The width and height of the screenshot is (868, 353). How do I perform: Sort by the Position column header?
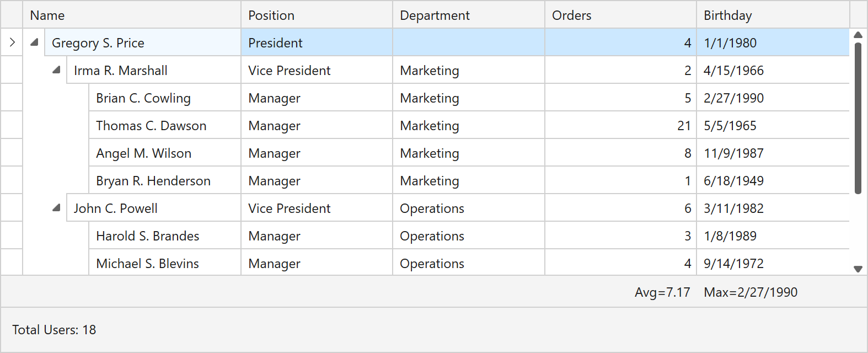(x=317, y=15)
